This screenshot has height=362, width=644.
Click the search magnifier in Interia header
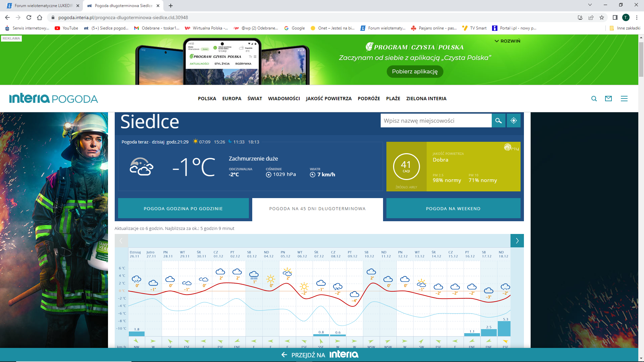pos(594,99)
